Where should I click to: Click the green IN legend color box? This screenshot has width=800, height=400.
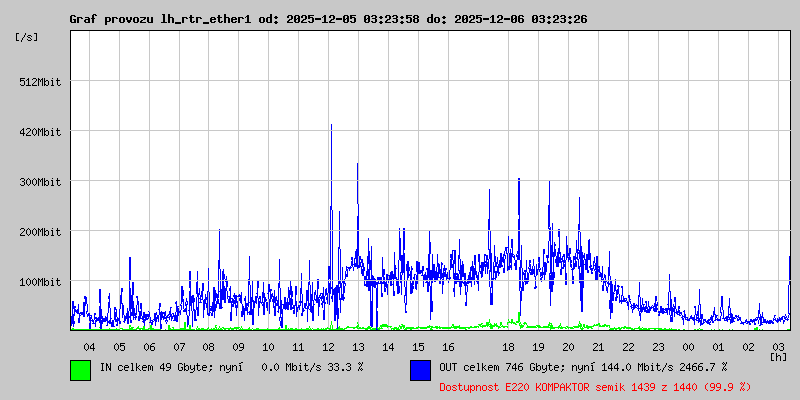(x=80, y=369)
